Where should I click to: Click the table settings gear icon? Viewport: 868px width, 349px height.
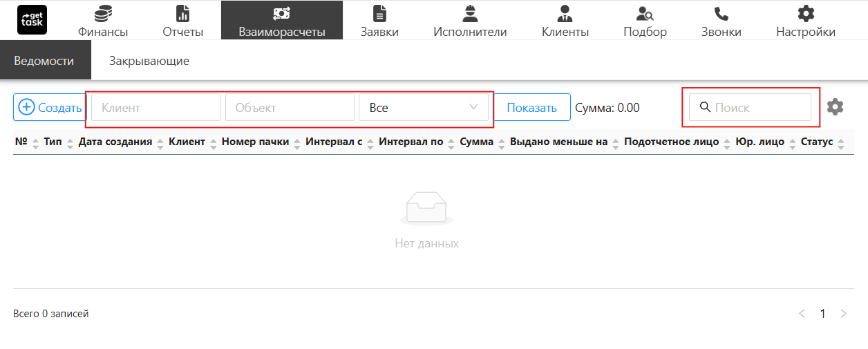[836, 107]
